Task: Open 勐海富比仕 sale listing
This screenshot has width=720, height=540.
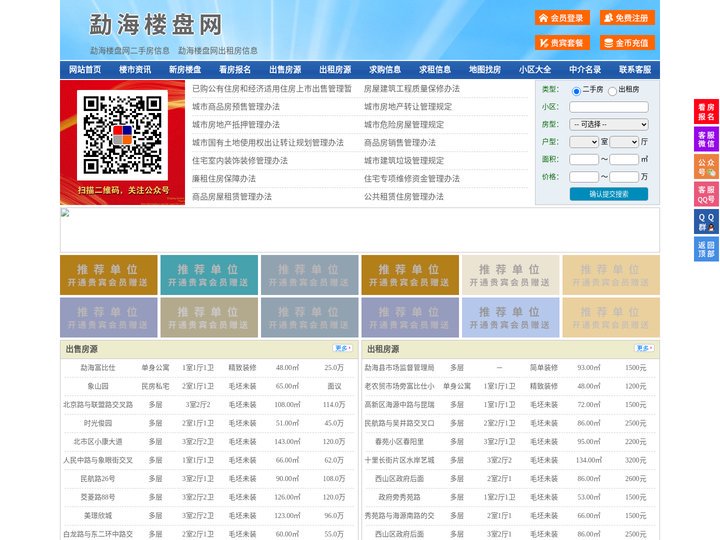Action: coord(98,368)
